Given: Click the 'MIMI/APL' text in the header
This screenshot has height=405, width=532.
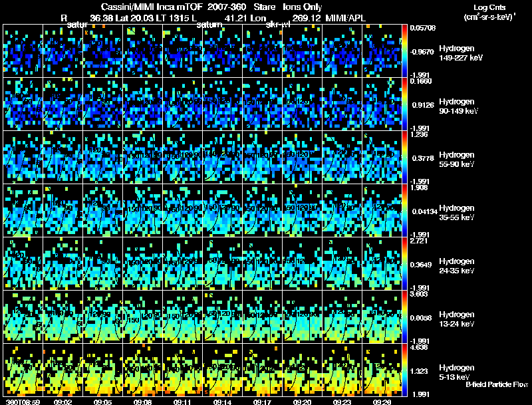Looking at the screenshot, I should point(345,18).
